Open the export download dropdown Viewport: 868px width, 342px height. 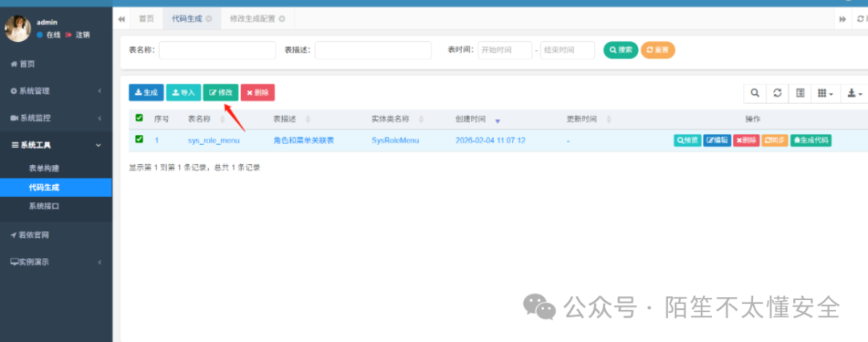(854, 93)
